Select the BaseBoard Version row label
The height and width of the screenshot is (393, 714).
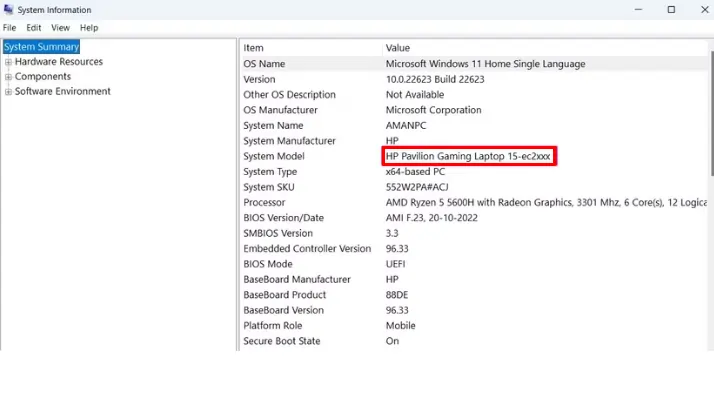point(283,311)
